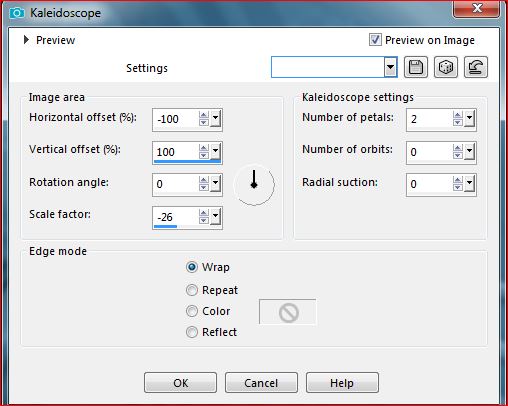Click the Randomize parameters dice icon
Image resolution: width=508 pixels, height=406 pixels.
[446, 67]
